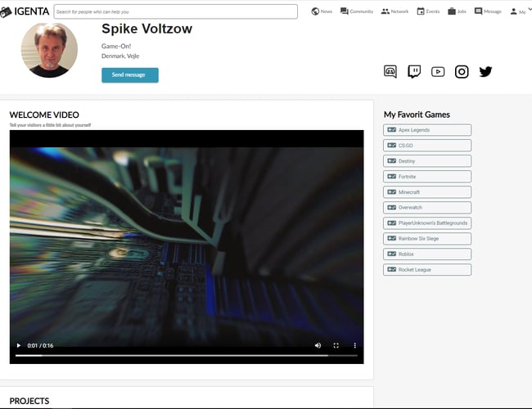This screenshot has width=532, height=409.
Task: Click the Send message button
Action: coord(129,75)
